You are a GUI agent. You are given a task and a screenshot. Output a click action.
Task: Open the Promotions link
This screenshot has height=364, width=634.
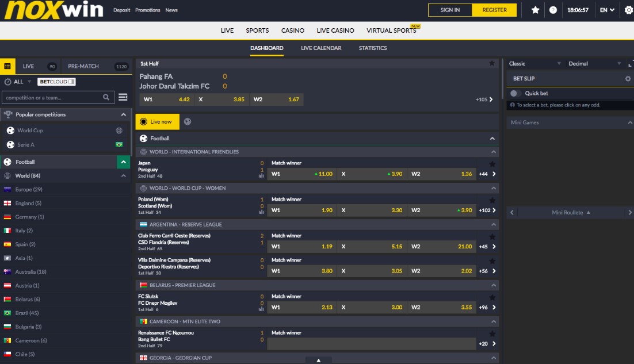pos(148,10)
